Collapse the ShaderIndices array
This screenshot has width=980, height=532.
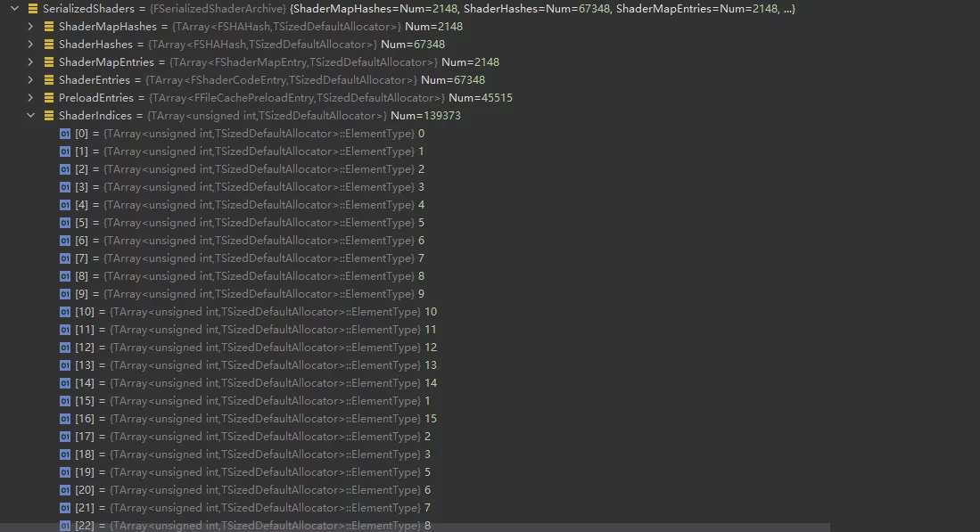point(30,116)
